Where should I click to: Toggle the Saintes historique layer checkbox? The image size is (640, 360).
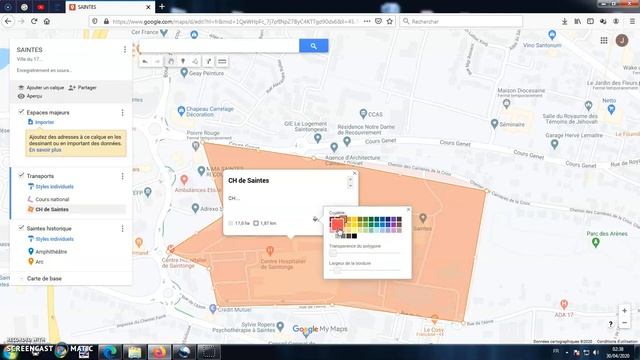coord(21,228)
